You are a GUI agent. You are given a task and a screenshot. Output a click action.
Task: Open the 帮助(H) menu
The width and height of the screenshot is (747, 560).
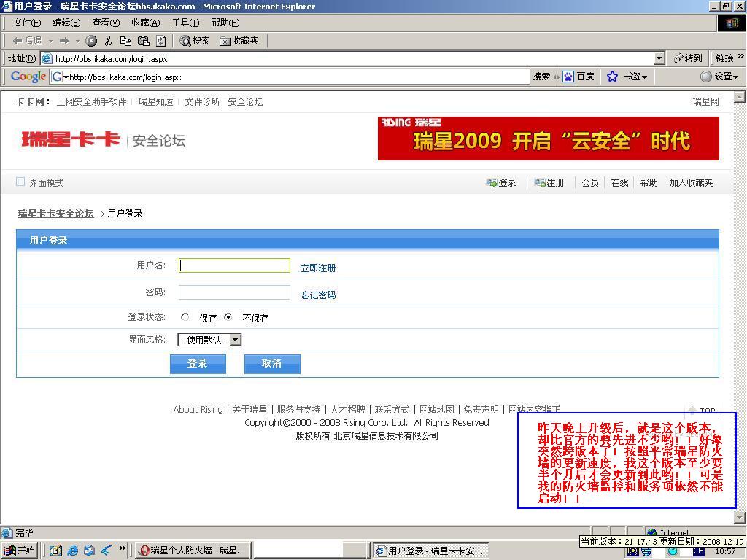point(225,23)
